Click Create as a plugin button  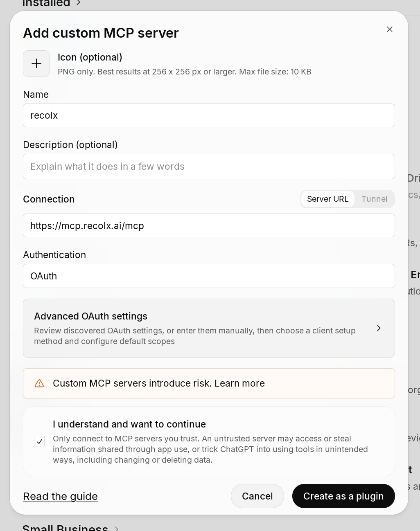[343, 496]
